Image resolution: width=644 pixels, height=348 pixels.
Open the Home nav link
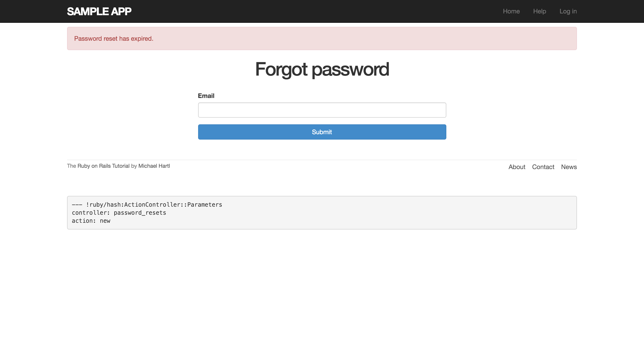[511, 11]
